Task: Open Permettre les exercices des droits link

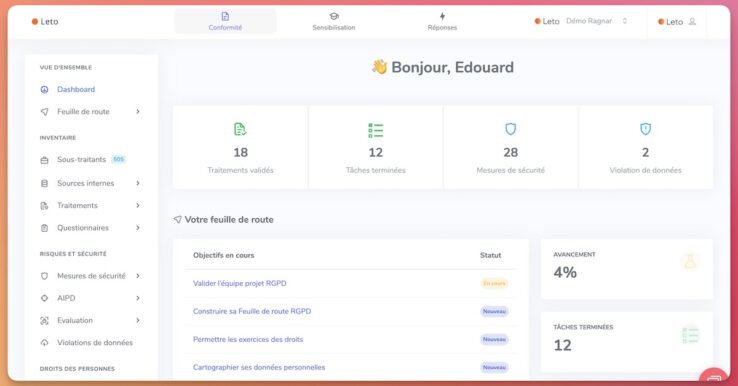Action: (248, 339)
